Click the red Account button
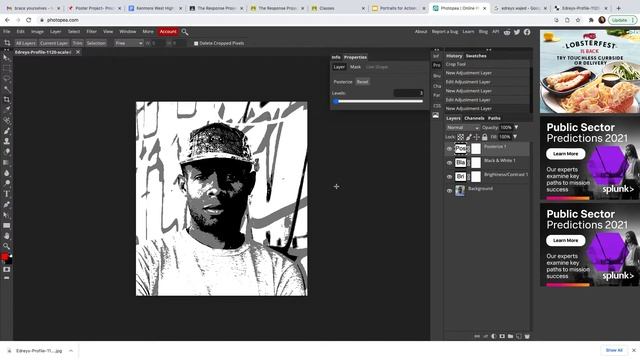The image size is (640, 360). pyautogui.click(x=168, y=32)
